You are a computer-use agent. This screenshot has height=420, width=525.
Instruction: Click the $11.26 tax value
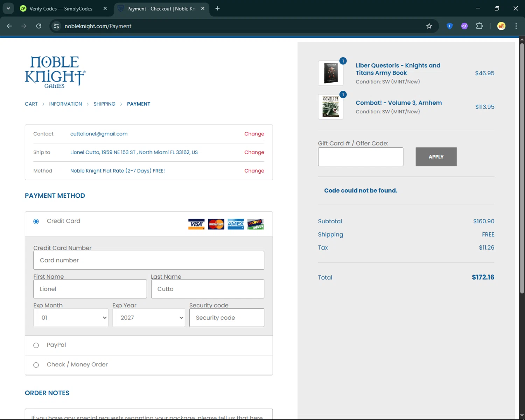(486, 247)
